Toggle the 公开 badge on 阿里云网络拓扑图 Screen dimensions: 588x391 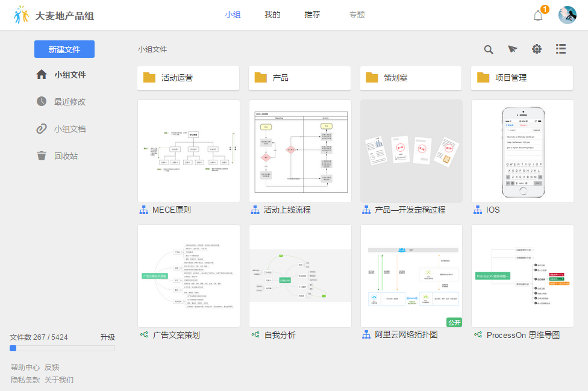tap(454, 322)
